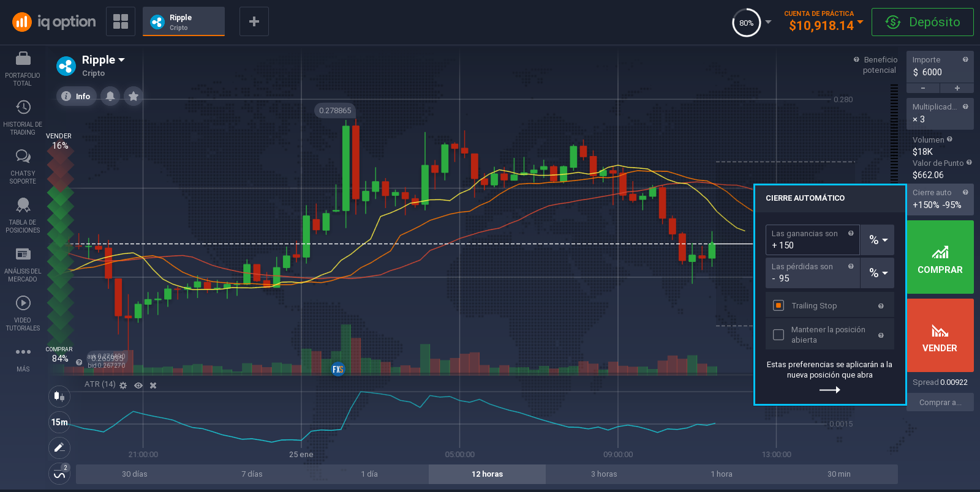
Task: Select the Ripple Cripto tab
Action: [x=184, y=21]
